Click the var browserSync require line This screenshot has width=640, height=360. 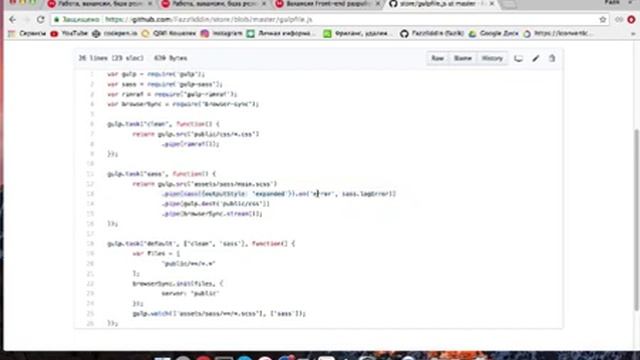[183, 104]
